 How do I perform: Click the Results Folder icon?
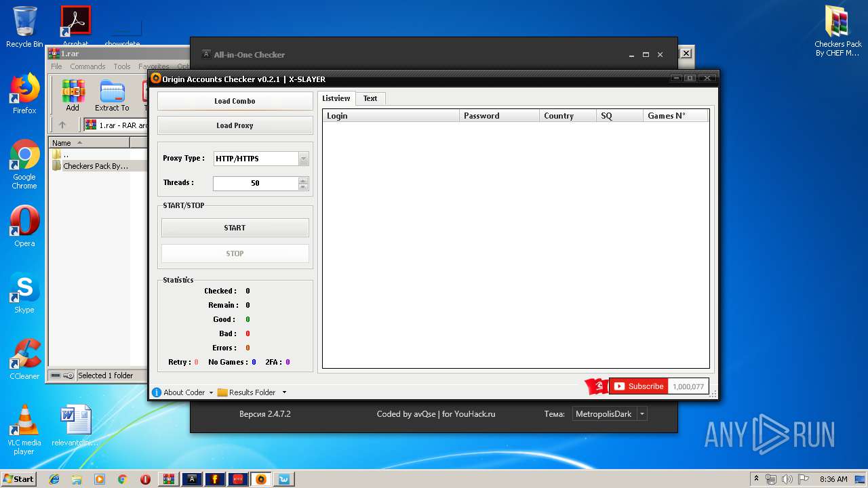tap(222, 392)
